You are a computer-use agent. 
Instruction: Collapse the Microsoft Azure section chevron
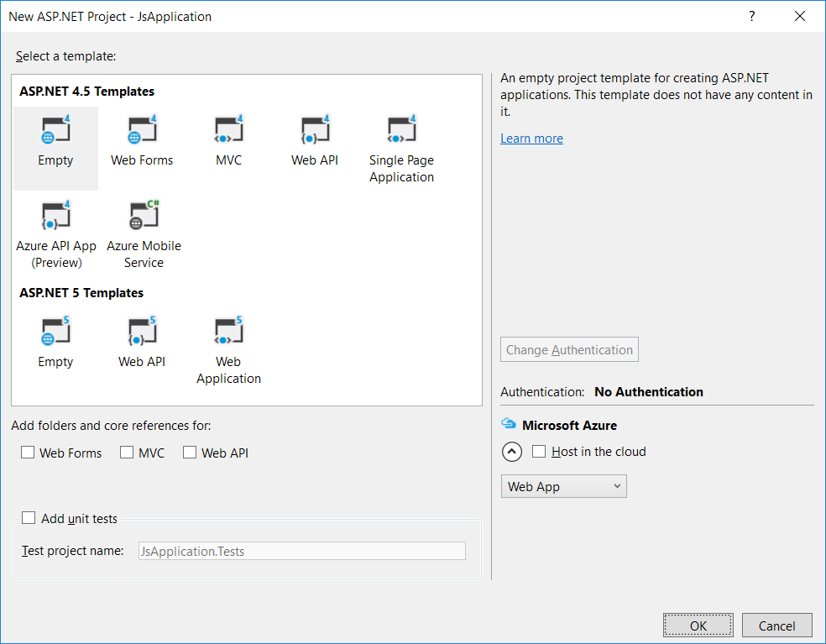512,452
